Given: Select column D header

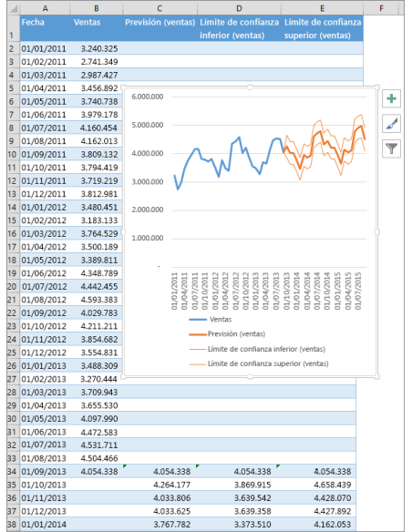Looking at the screenshot, I should pos(239,8).
